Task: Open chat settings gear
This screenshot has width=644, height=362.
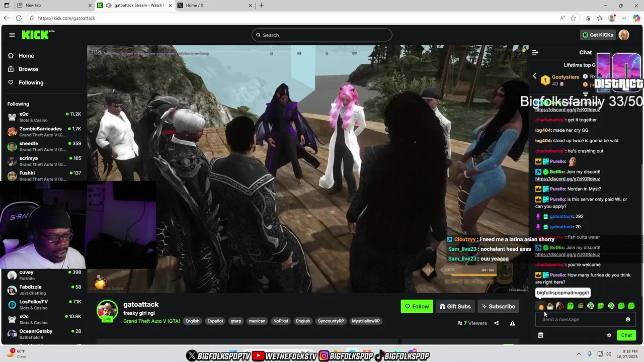Action: click(x=609, y=335)
